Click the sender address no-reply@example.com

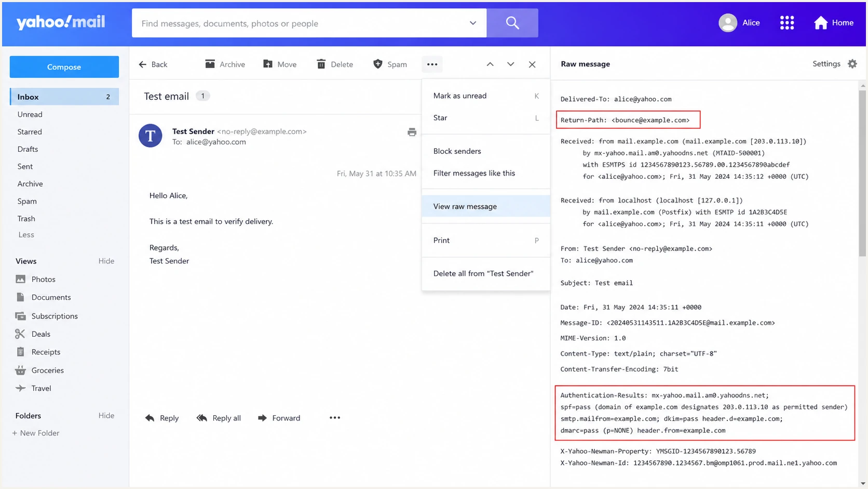(262, 131)
